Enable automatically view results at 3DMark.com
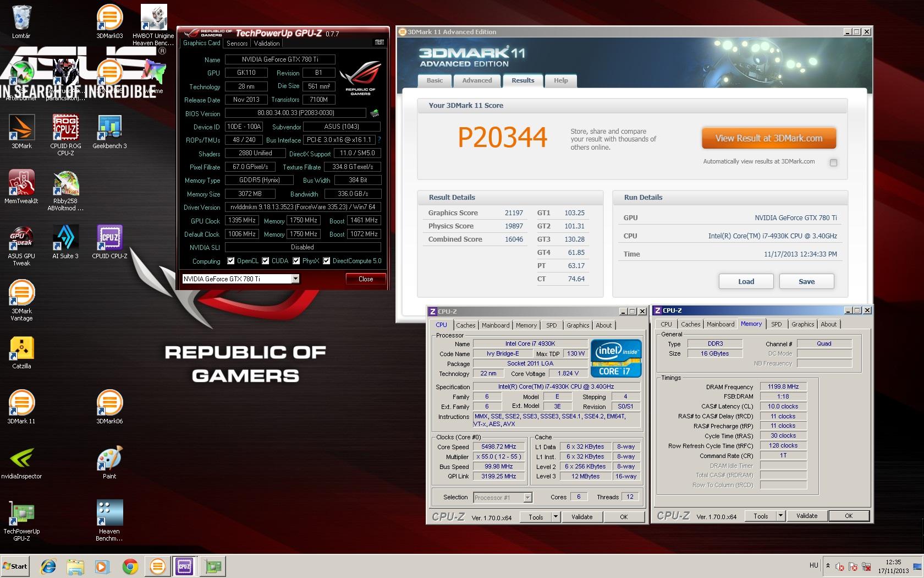924x578 pixels. pos(833,162)
